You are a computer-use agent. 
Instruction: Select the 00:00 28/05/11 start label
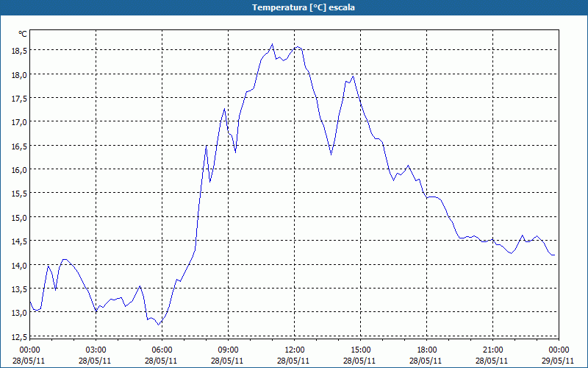[29, 355]
